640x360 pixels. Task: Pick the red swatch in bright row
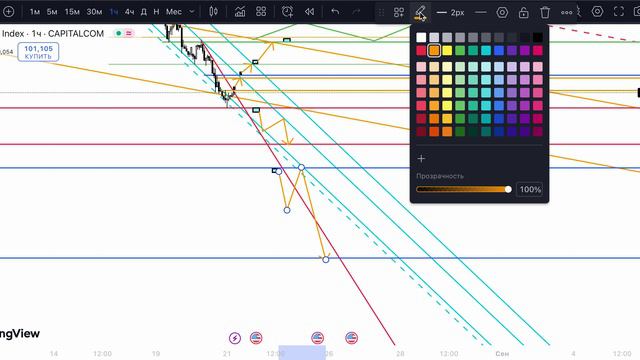(x=421, y=51)
